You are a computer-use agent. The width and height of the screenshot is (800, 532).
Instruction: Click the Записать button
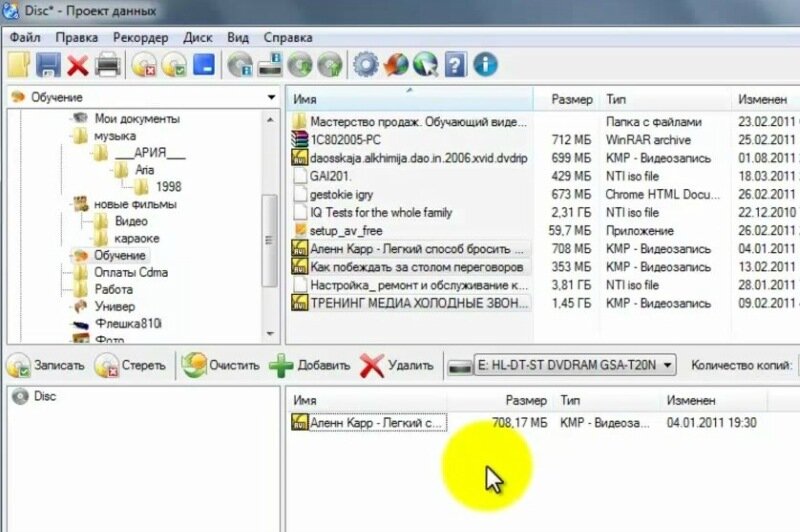click(45, 365)
